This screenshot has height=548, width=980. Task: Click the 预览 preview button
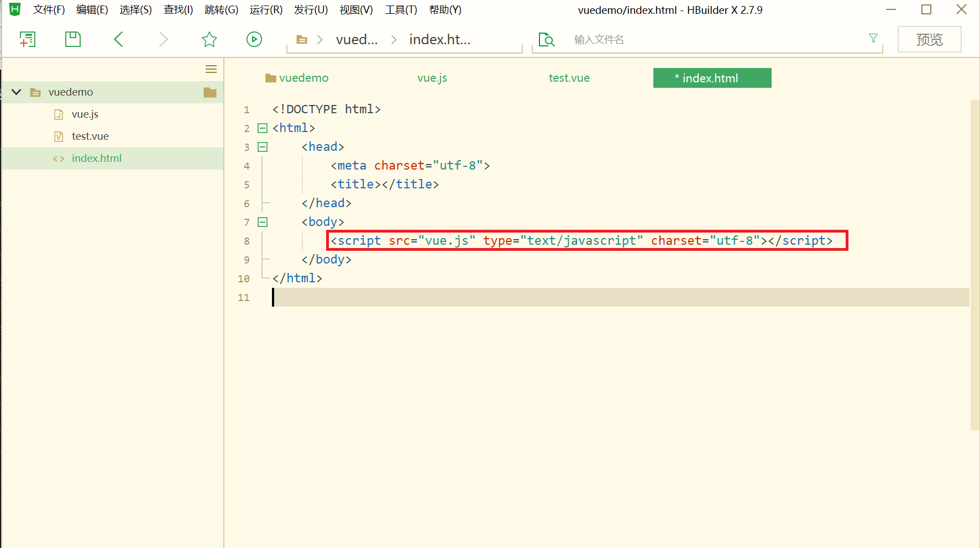[x=929, y=39]
